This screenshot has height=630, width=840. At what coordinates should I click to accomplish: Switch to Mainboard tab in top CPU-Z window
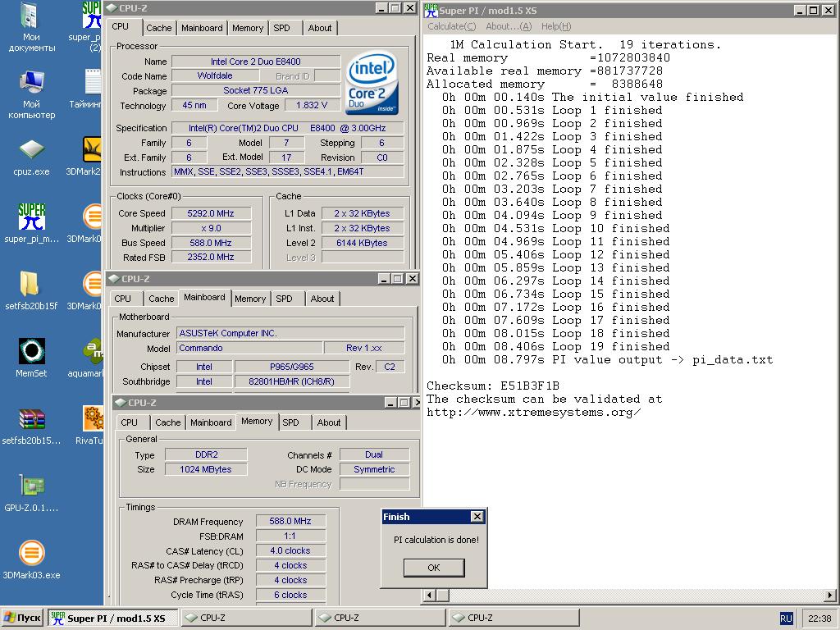(202, 28)
